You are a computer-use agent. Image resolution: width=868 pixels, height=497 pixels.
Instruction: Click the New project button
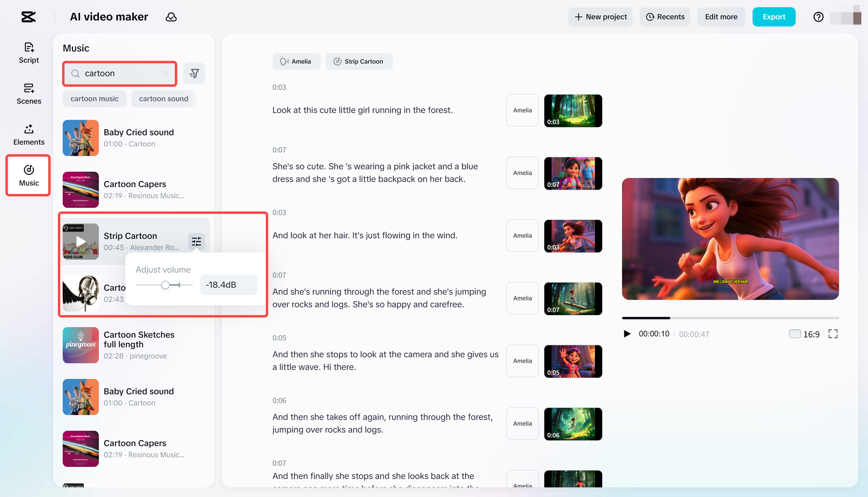[600, 17]
